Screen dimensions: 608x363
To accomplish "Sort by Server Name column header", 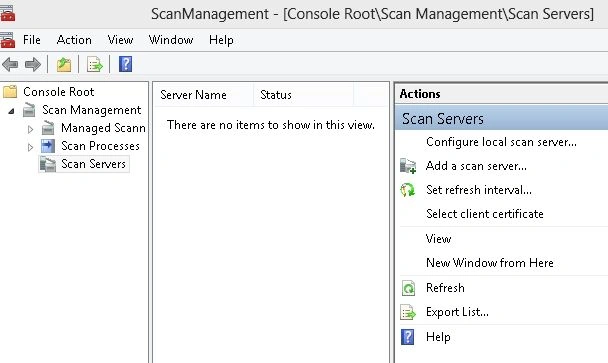I will [204, 95].
